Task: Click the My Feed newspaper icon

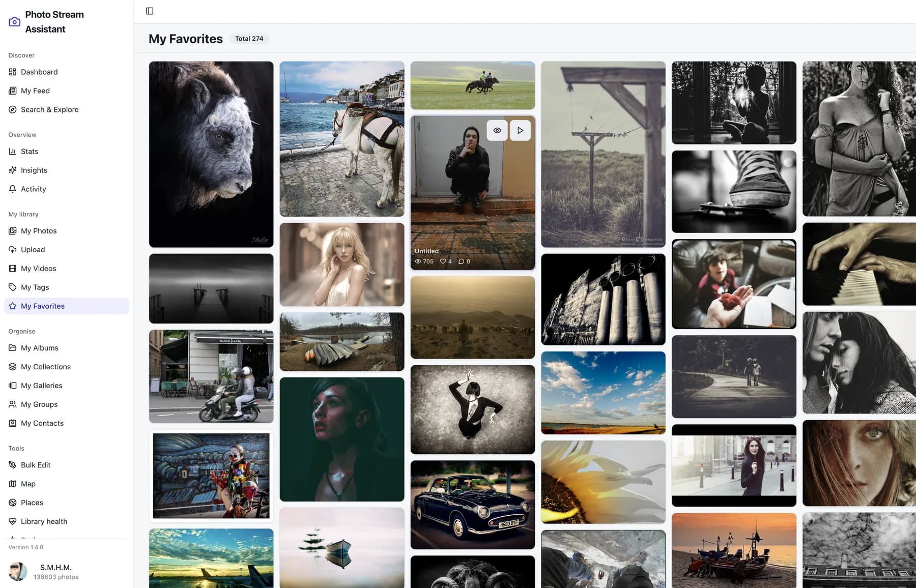Action: coord(13,91)
